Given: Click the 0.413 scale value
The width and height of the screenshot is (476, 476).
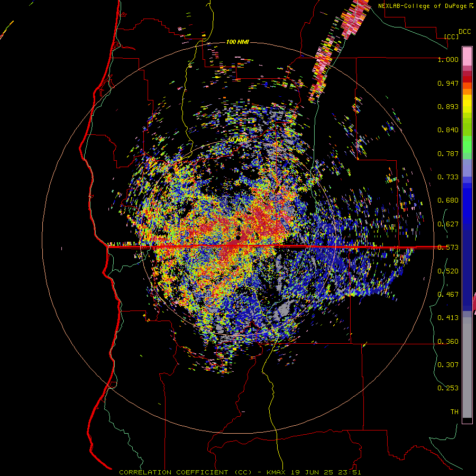Looking at the screenshot, I should pyautogui.click(x=448, y=318).
